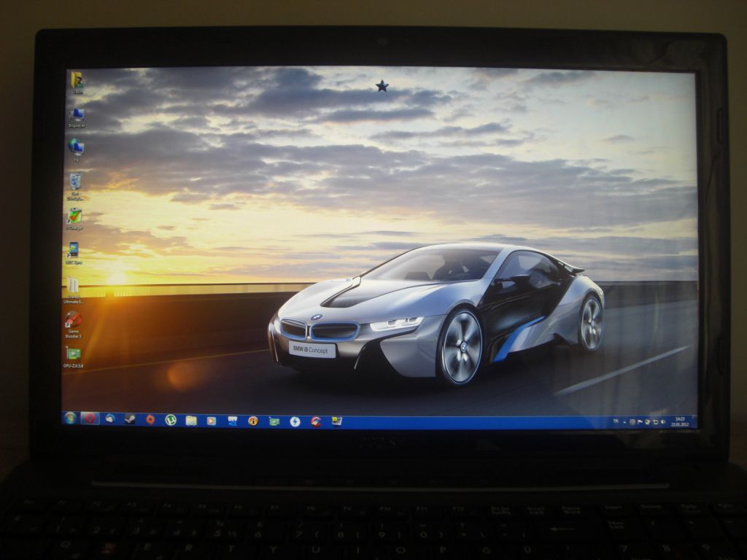Open the Thunderbird mail taskbar icon
747x560 pixels.
click(110, 419)
